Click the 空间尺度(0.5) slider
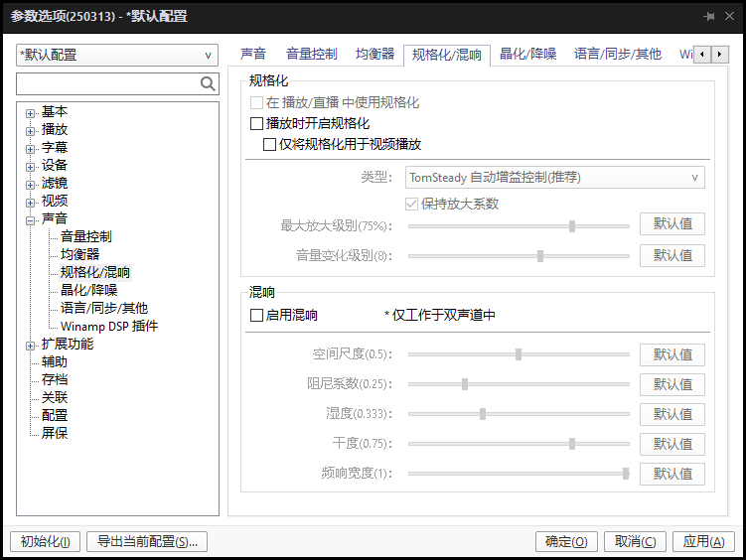Image resolution: width=746 pixels, height=560 pixels. (x=519, y=354)
